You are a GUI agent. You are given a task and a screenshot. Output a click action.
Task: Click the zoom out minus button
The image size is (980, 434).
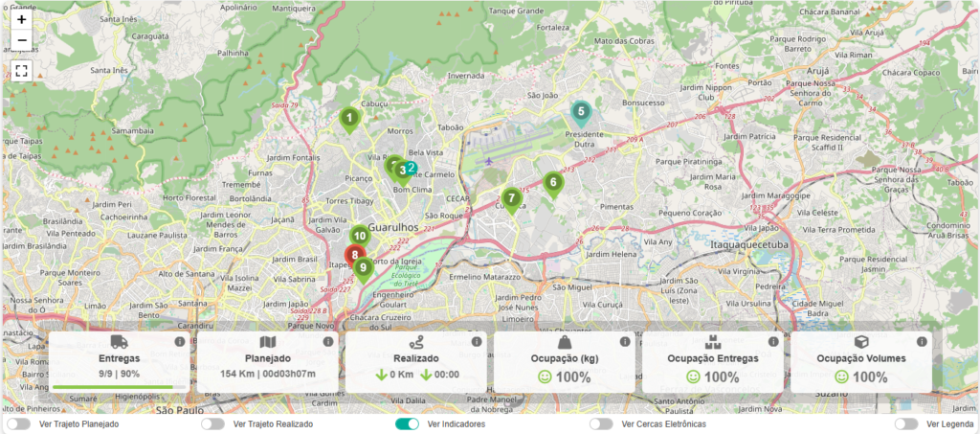pyautogui.click(x=22, y=40)
